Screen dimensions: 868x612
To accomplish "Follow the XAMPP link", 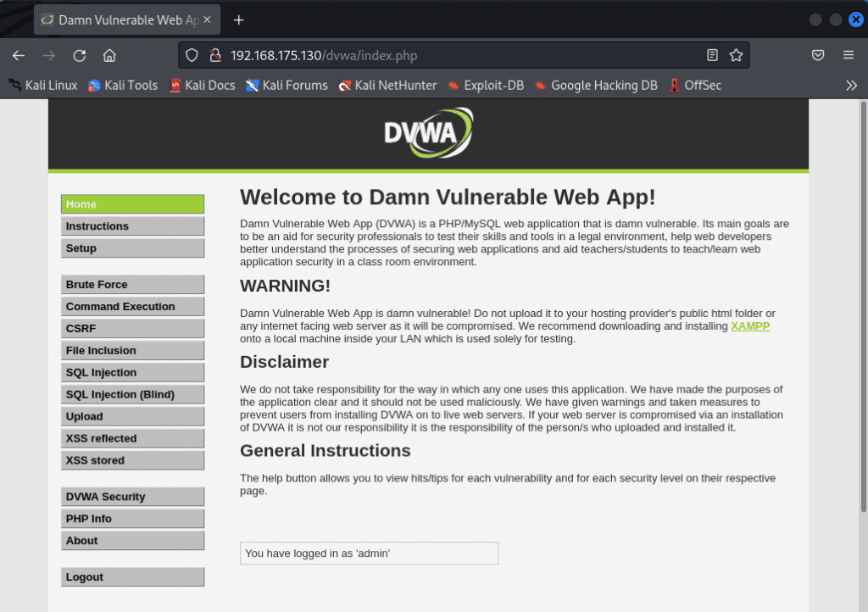I will click(x=750, y=326).
